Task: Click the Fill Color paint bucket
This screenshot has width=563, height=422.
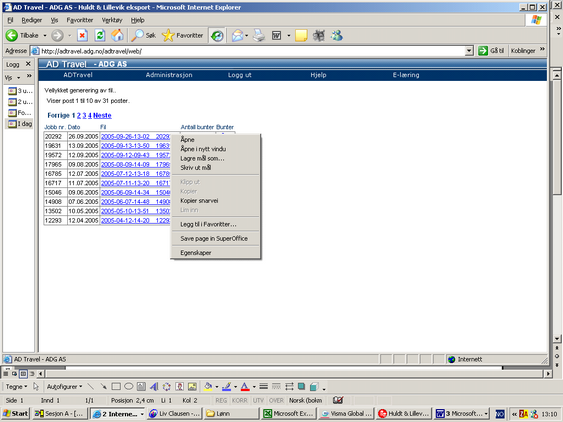Action: click(x=208, y=387)
